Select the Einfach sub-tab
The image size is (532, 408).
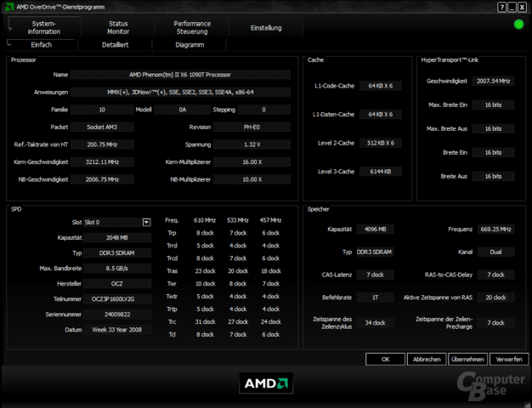(x=42, y=45)
